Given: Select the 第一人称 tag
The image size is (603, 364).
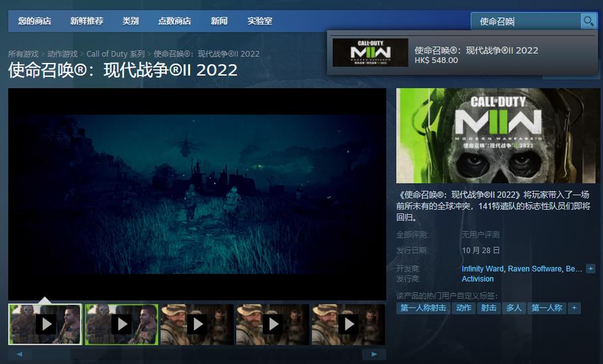Looking at the screenshot, I should click(x=547, y=308).
